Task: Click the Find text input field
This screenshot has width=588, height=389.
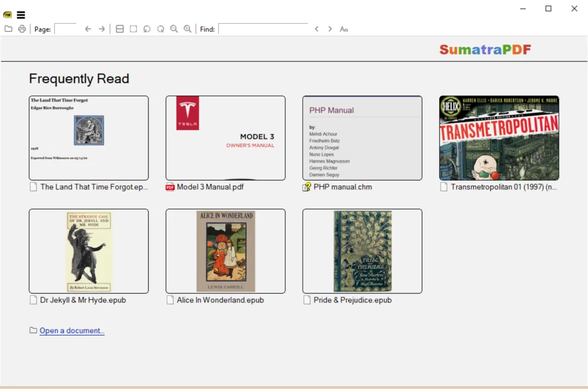Action: click(264, 29)
